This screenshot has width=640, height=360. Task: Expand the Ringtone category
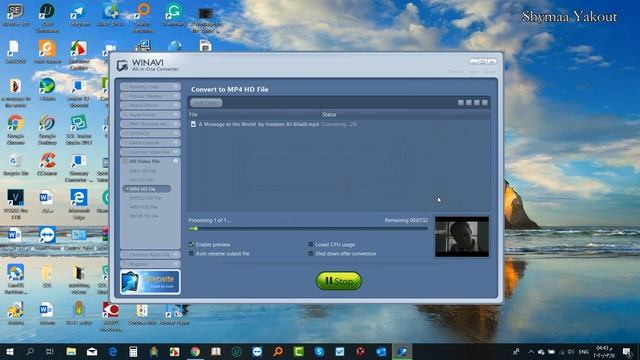[150, 264]
